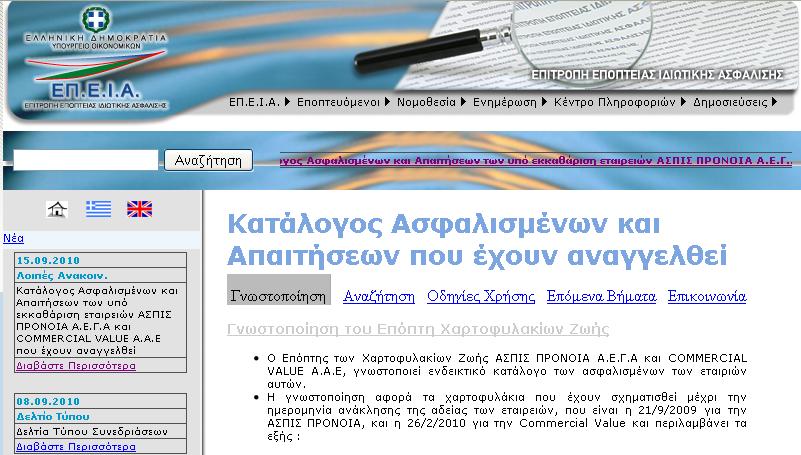Open the Επόμενα Βήματα tab

pos(601,296)
